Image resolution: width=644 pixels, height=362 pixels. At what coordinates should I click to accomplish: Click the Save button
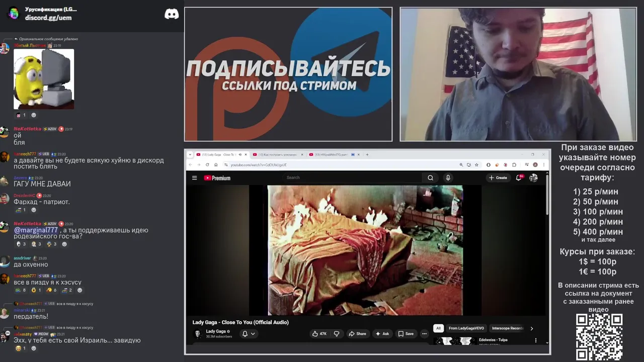pos(406,334)
